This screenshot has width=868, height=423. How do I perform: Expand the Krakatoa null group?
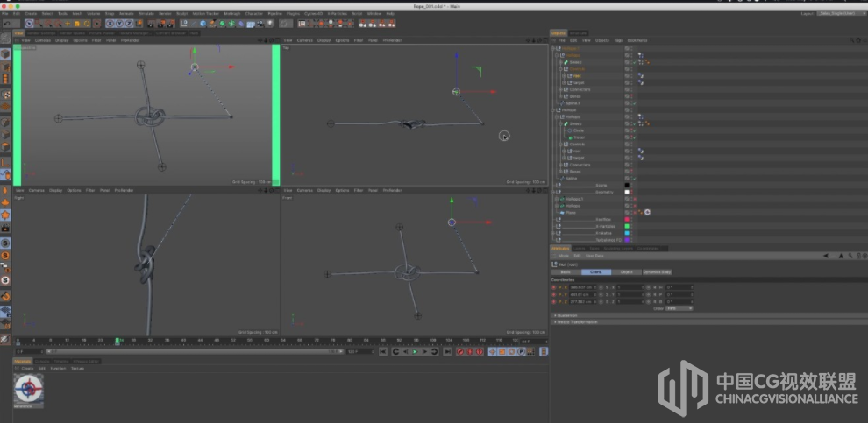tap(553, 233)
